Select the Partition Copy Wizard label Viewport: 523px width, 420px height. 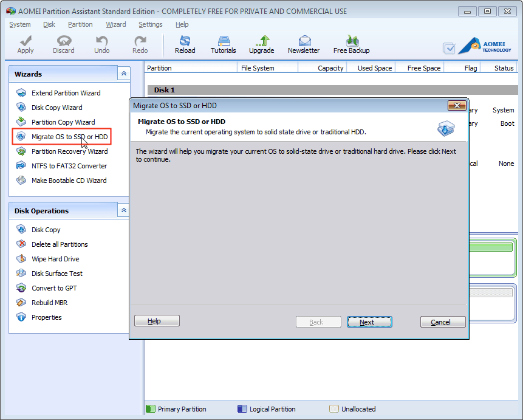pyautogui.click(x=63, y=122)
